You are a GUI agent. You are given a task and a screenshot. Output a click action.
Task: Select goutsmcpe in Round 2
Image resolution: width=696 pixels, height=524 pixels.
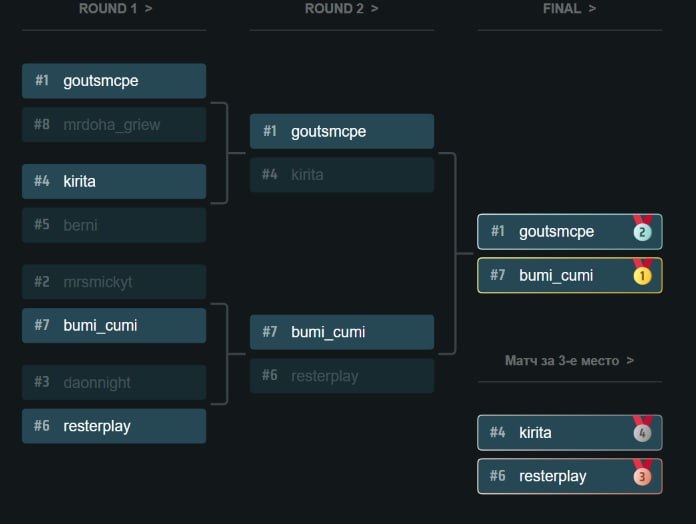pos(342,131)
